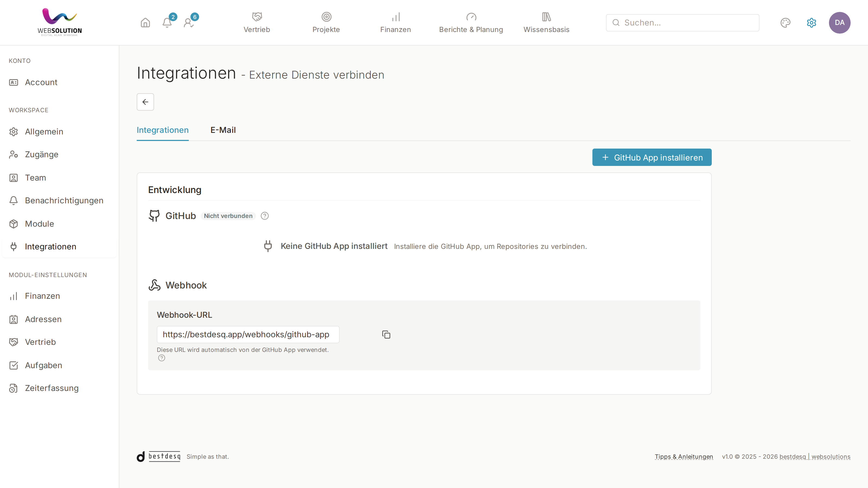Click the Webhook-URL text field
Viewport: 868px width, 488px height.
tap(248, 335)
